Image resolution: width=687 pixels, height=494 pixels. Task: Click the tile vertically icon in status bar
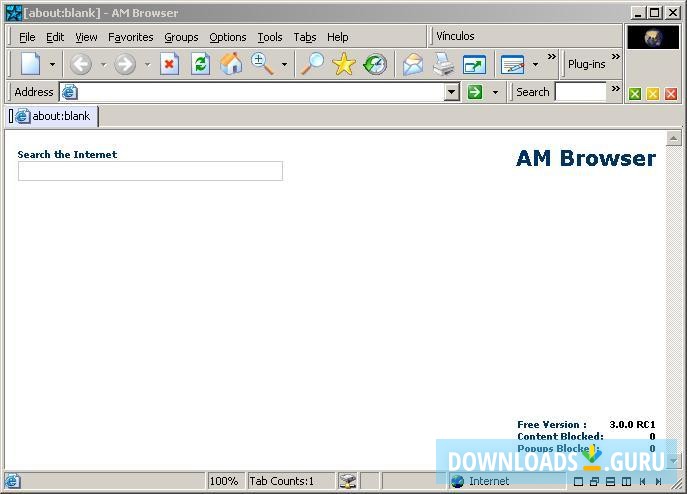[x=627, y=482]
